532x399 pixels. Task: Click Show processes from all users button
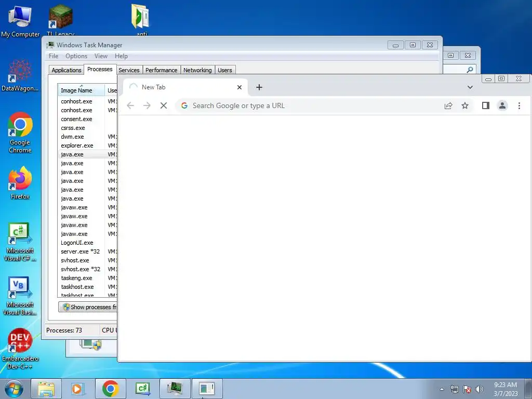point(88,307)
